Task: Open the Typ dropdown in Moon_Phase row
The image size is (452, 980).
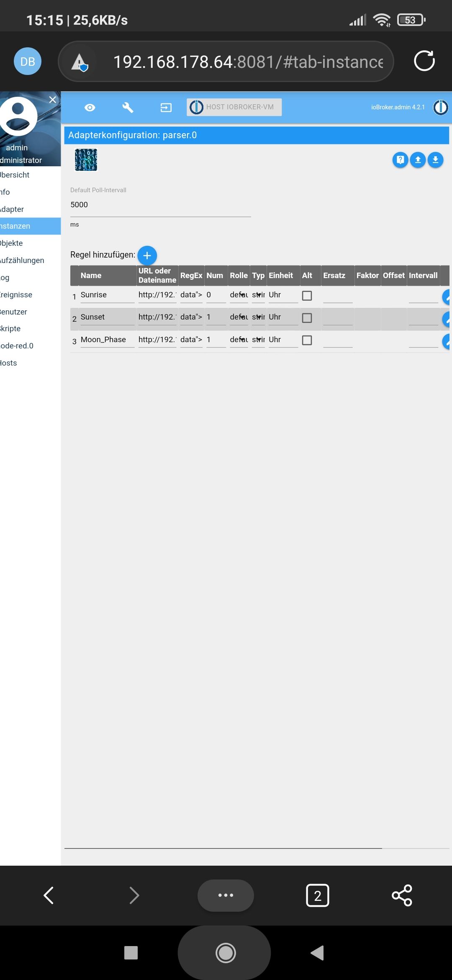Action: pyautogui.click(x=259, y=340)
